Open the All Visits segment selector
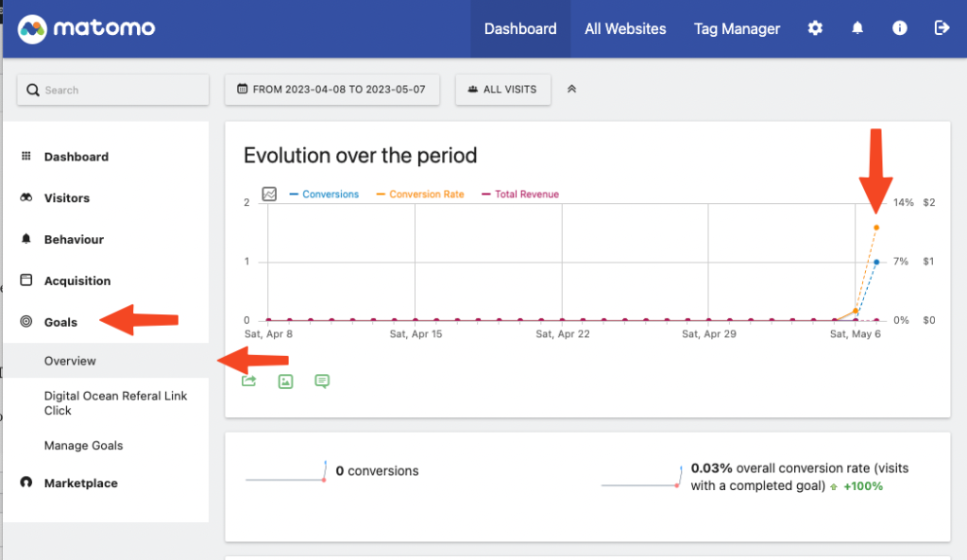 coord(502,90)
